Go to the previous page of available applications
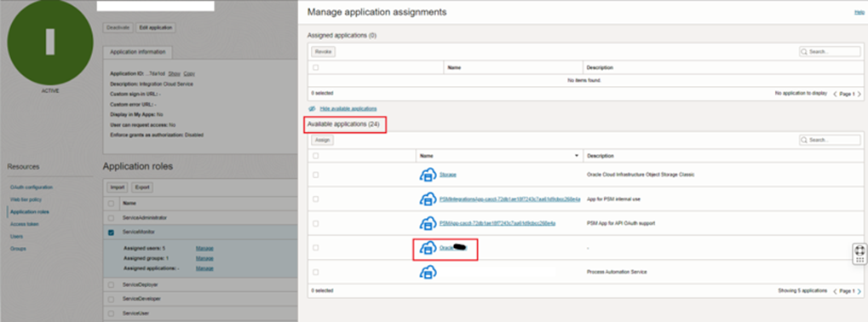Screen dimensions: 868x322 (836, 290)
